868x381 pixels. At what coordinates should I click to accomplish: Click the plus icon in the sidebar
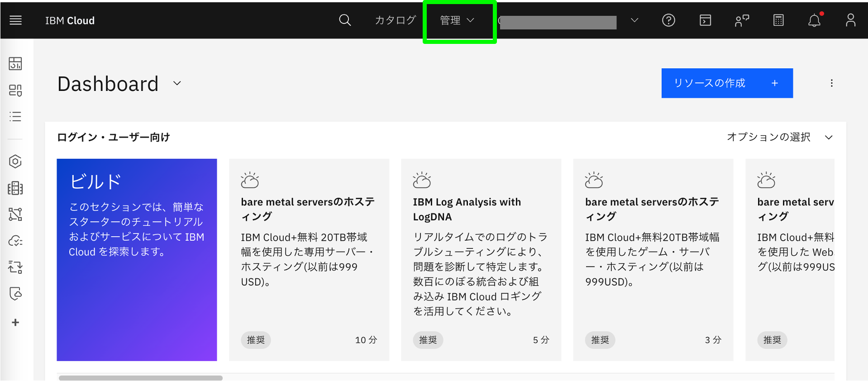pyautogui.click(x=15, y=322)
